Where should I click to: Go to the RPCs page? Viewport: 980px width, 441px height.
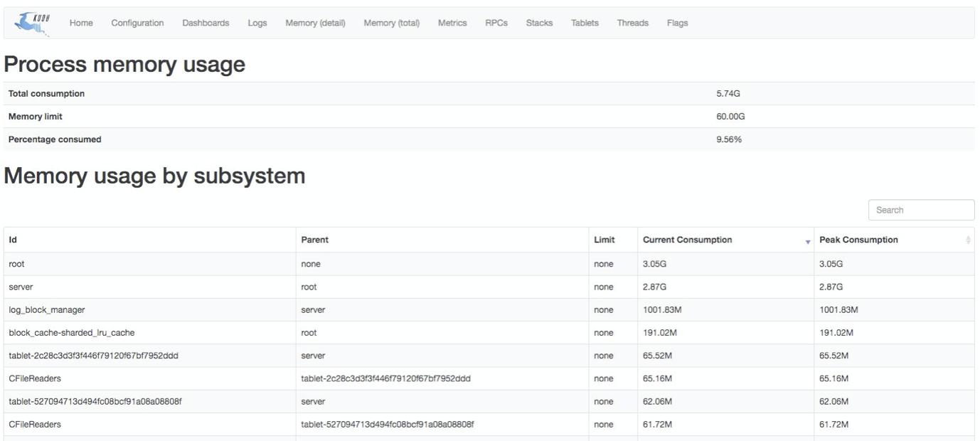(496, 23)
